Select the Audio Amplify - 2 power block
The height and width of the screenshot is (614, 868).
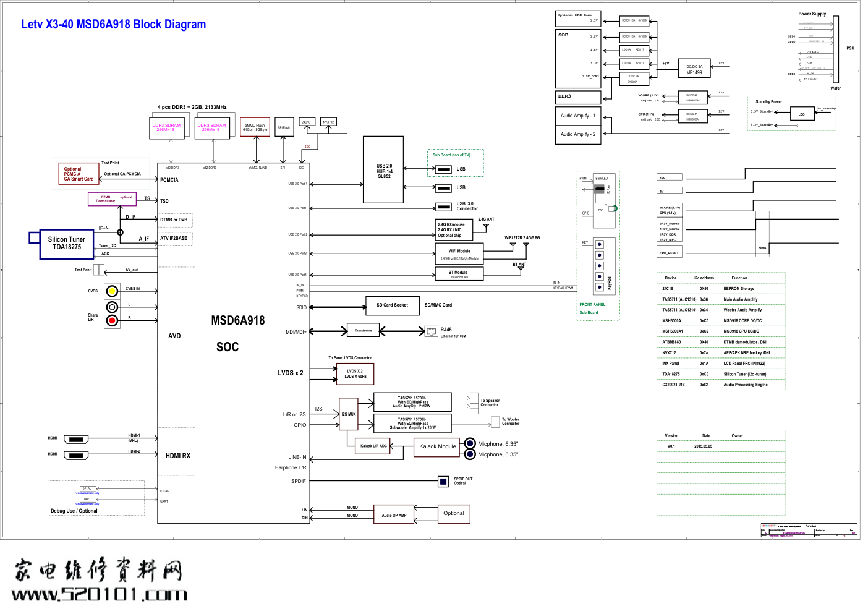pyautogui.click(x=578, y=134)
